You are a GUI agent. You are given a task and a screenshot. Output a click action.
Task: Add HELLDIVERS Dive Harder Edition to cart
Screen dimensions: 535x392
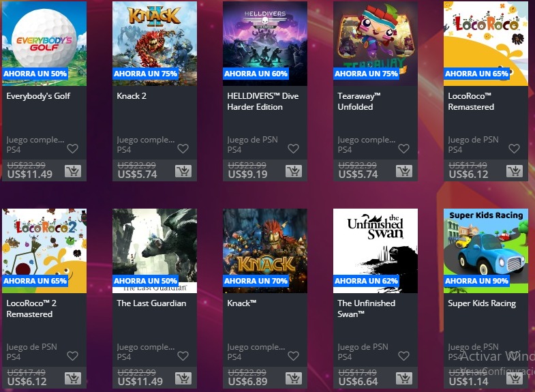(x=294, y=171)
